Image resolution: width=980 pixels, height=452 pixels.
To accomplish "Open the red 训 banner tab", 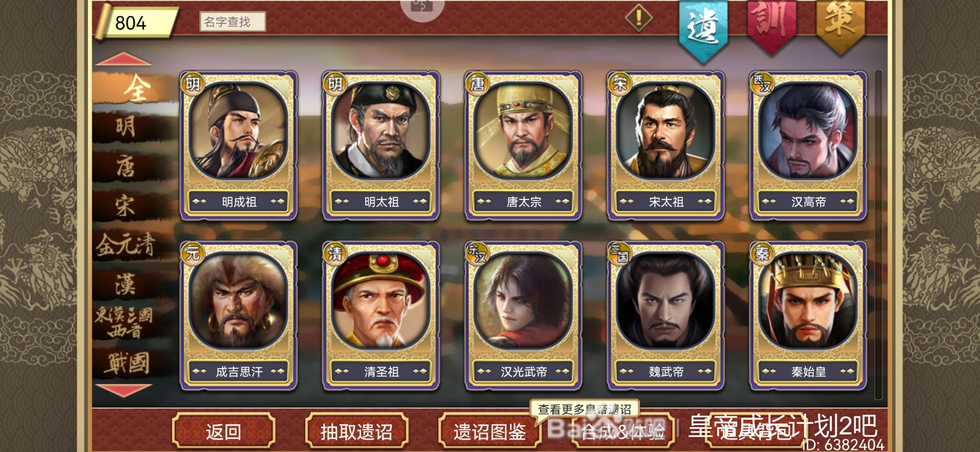I will pos(772,26).
